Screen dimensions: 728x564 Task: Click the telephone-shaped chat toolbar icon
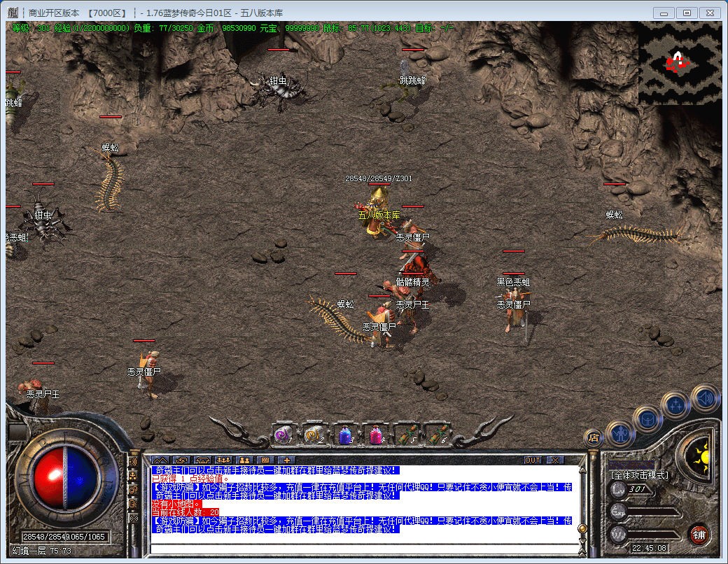(x=203, y=460)
